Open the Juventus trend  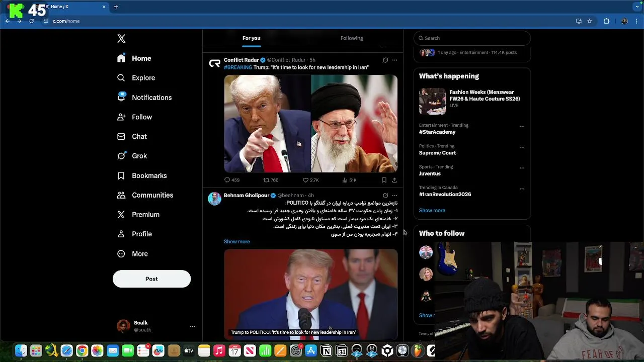point(430,174)
